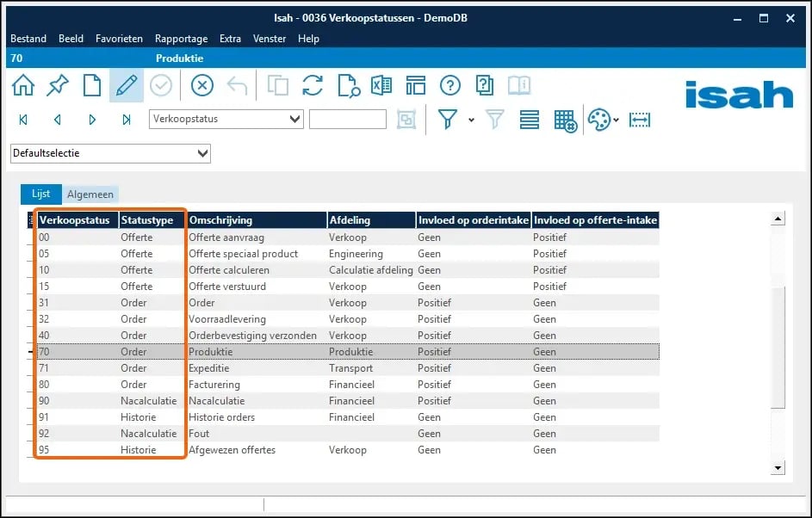Click the copy record icon

[278, 85]
